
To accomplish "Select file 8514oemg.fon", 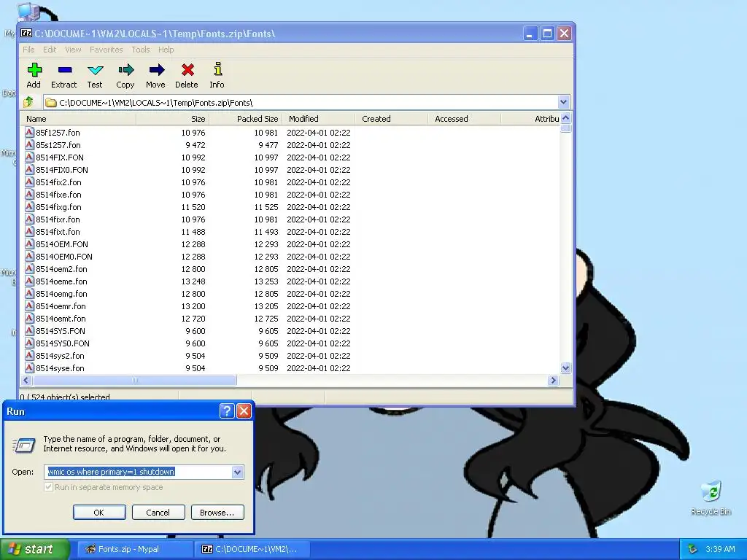I will (61, 293).
